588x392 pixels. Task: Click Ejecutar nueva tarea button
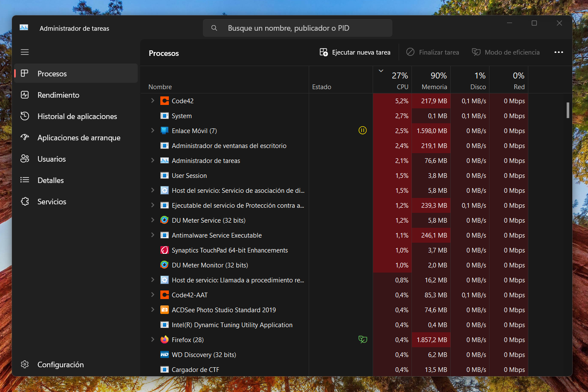355,52
